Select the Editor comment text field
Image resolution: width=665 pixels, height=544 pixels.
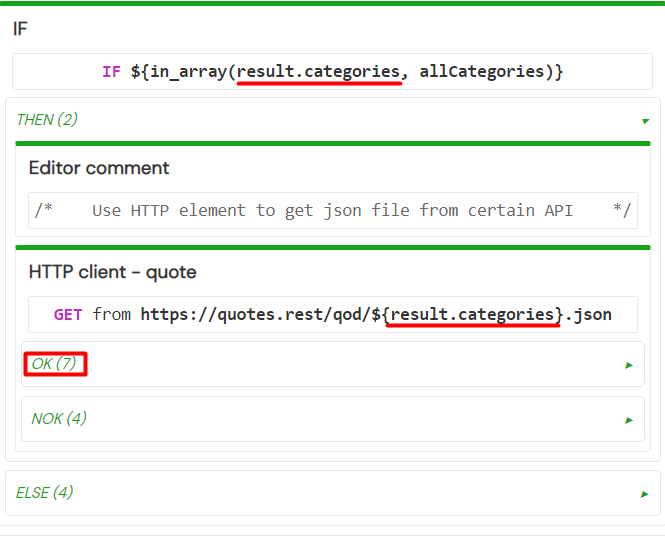(333, 211)
